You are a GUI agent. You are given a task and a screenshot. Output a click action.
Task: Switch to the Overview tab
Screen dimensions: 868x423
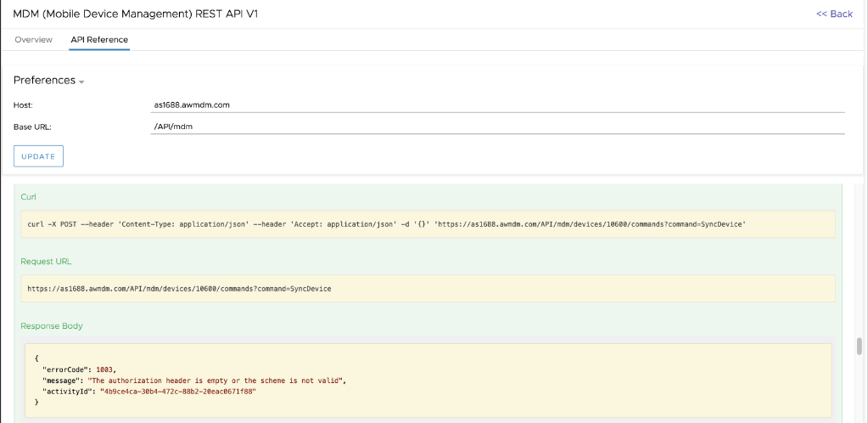[x=33, y=40]
